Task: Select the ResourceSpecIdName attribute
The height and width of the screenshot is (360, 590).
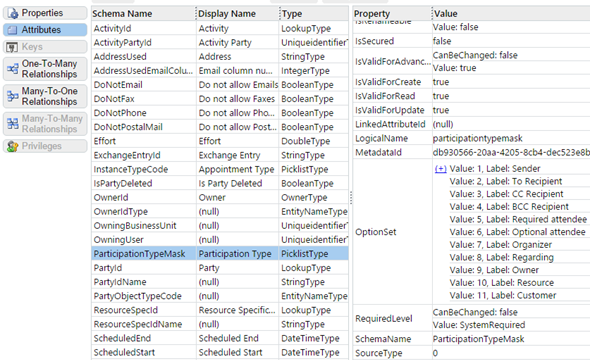Action: [x=138, y=324]
